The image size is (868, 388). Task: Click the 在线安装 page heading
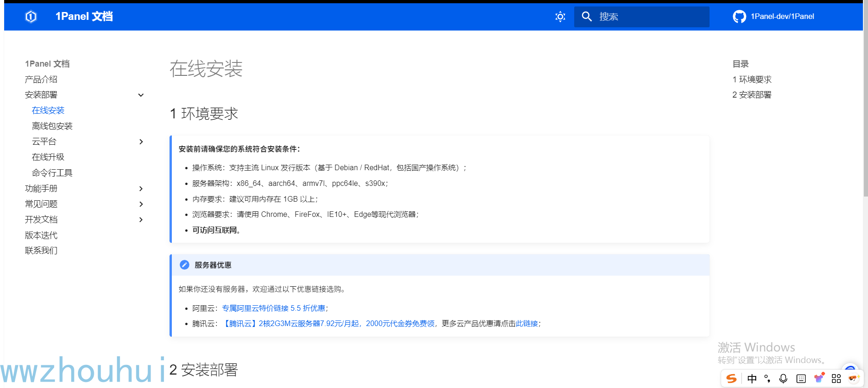206,69
